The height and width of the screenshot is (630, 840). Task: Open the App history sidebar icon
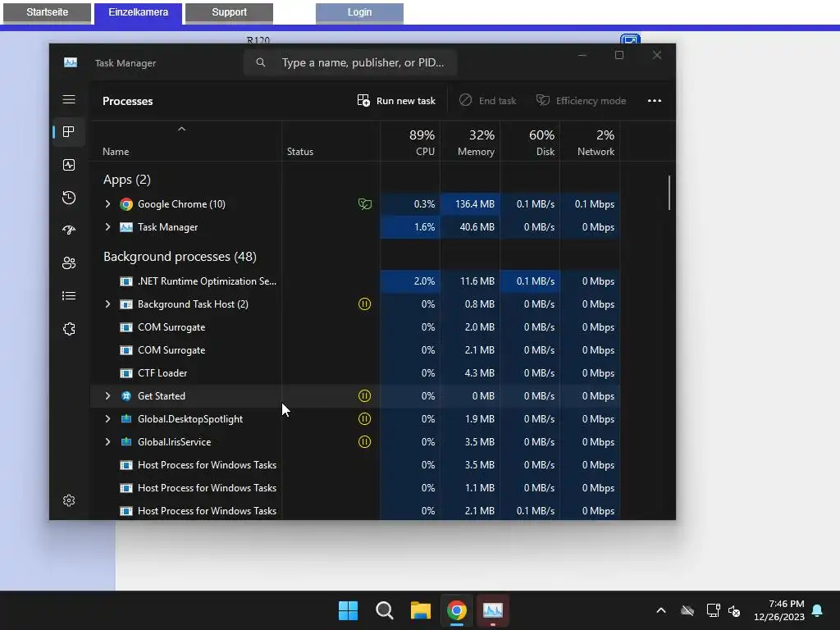click(x=69, y=198)
